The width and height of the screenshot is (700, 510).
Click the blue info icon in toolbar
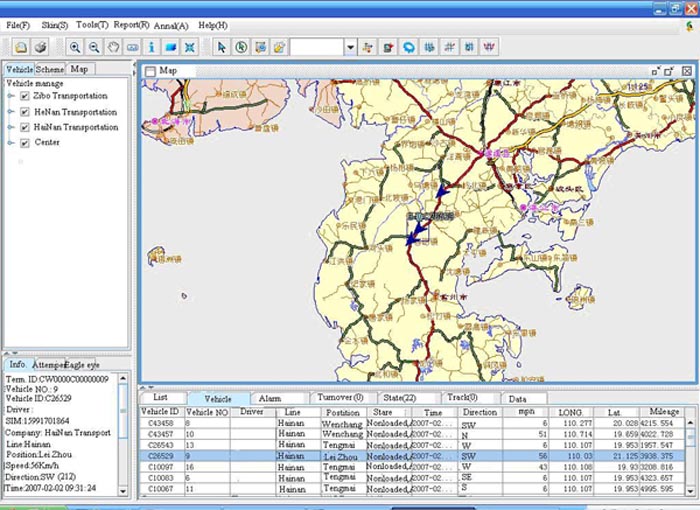(151, 47)
